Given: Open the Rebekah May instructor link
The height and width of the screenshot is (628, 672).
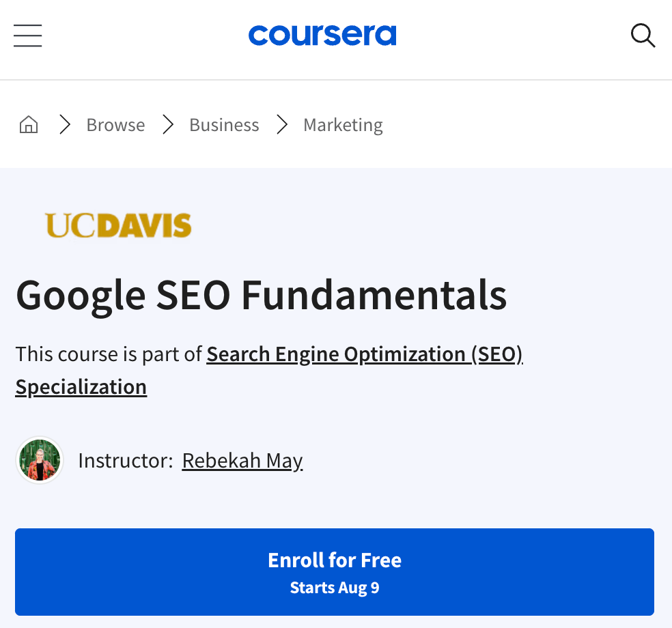Looking at the screenshot, I should point(242,460).
